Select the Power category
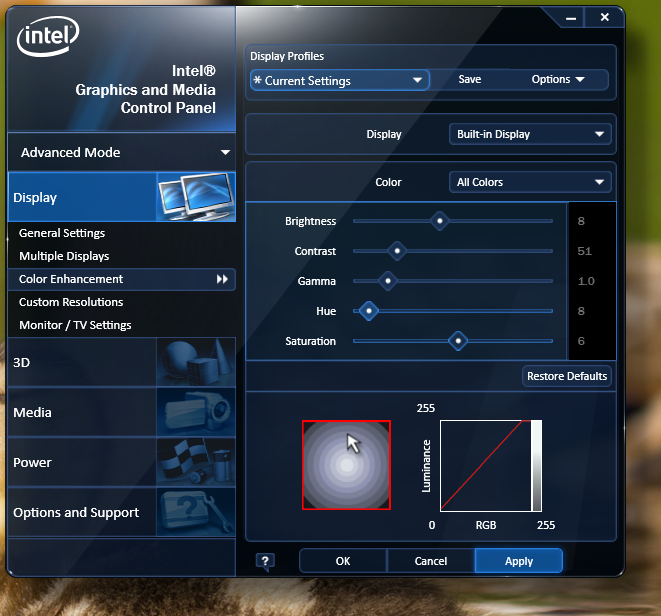The height and width of the screenshot is (616, 661). click(x=122, y=462)
